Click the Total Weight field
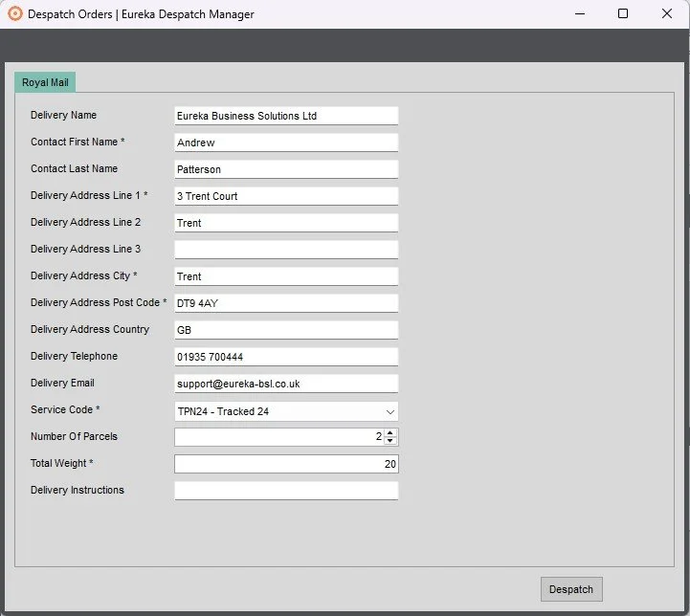Screen dimensions: 690x616 point(286,464)
